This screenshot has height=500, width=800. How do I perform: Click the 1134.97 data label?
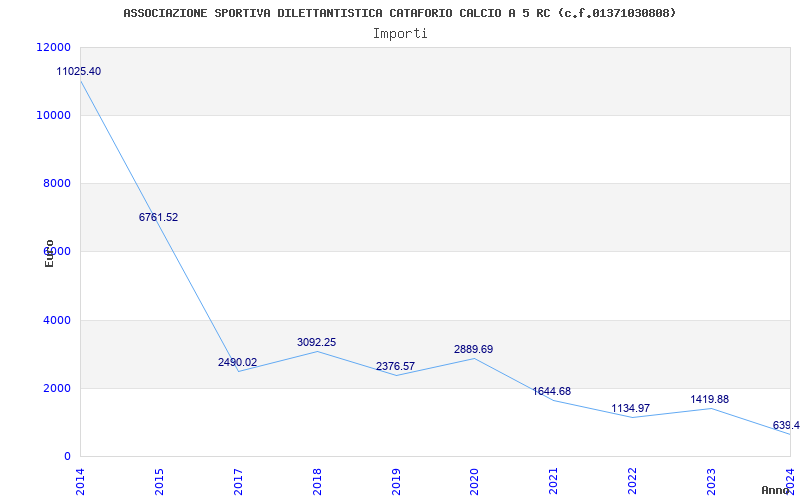(631, 408)
